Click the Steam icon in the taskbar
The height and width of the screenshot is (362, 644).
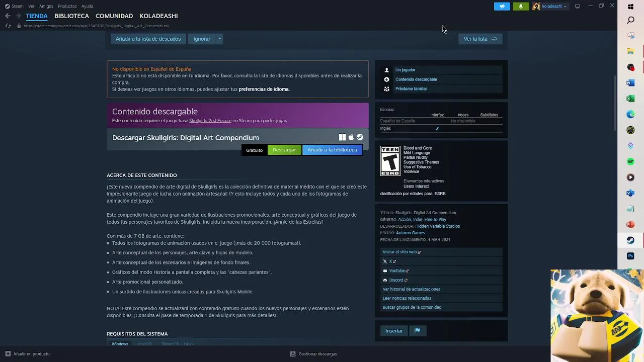(630, 240)
